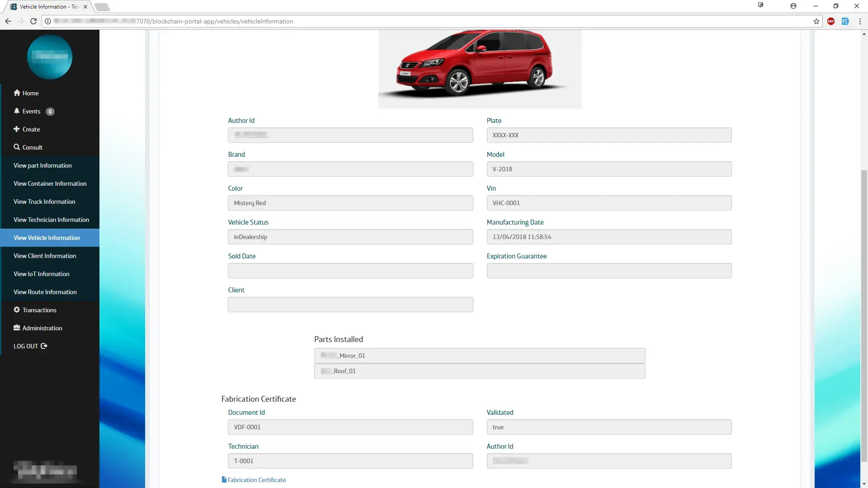Click the Adblock Plus extension icon
This screenshot has height=488, width=868.
coord(830,21)
